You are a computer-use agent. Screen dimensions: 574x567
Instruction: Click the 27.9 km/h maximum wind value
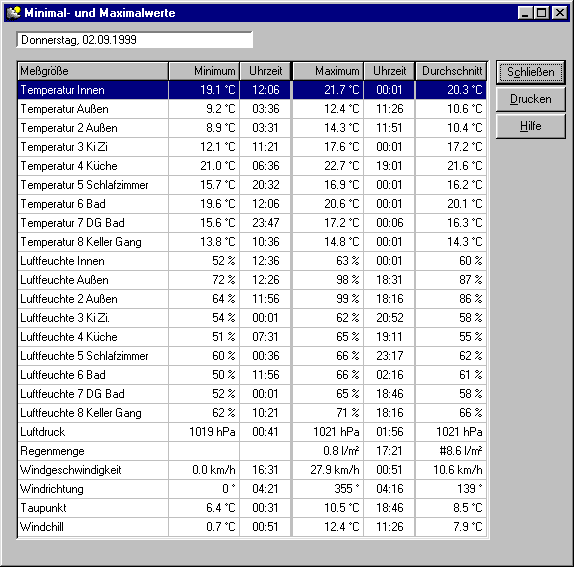(x=328, y=471)
